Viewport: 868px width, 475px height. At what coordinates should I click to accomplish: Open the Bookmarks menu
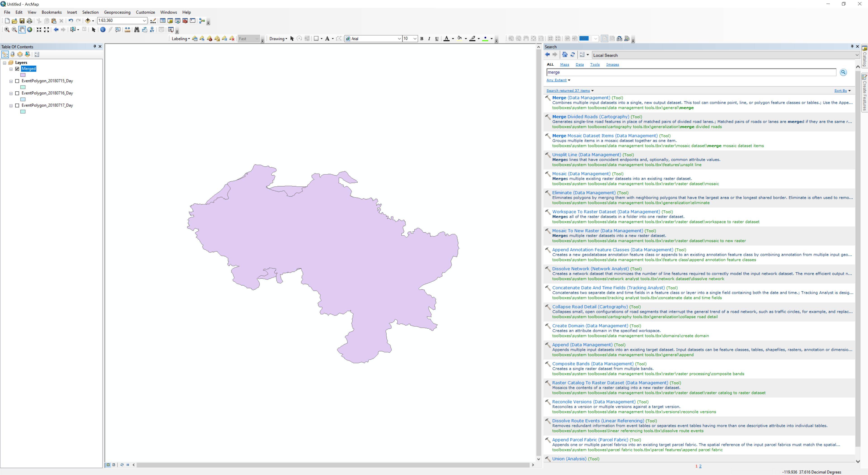coord(52,12)
